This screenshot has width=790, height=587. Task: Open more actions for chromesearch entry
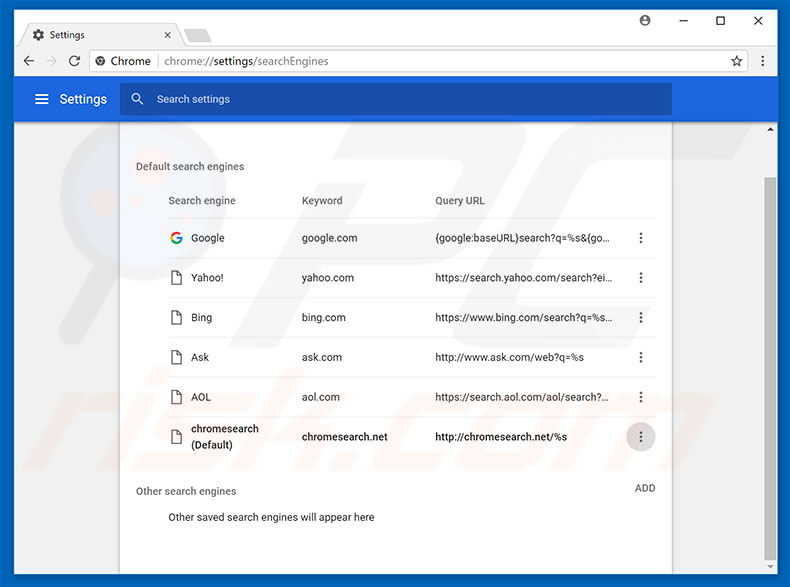(641, 437)
